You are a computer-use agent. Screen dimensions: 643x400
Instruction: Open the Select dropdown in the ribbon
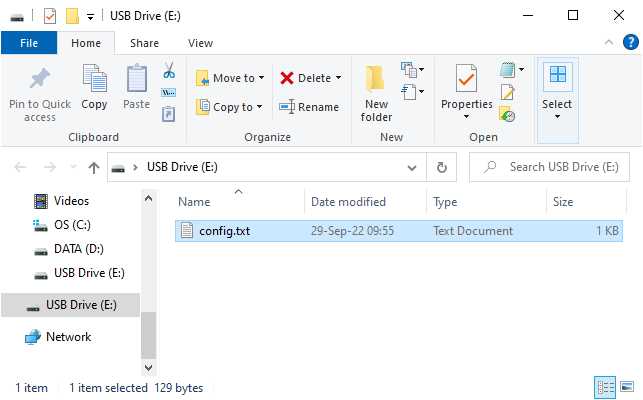[x=557, y=101]
